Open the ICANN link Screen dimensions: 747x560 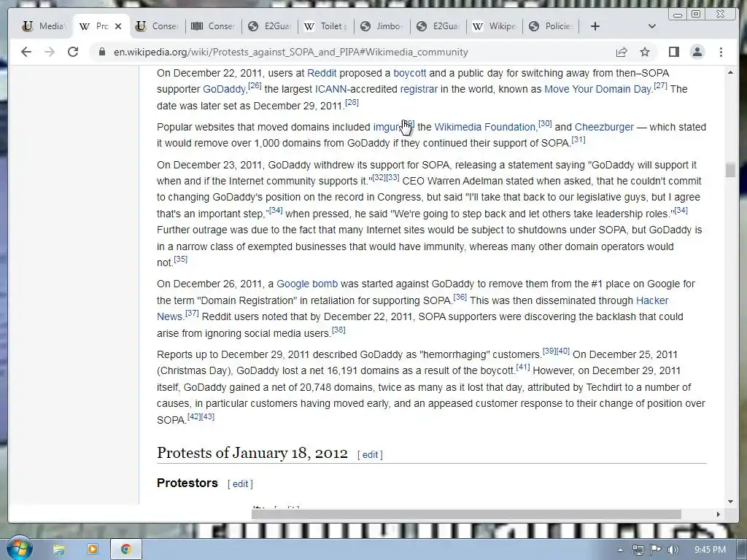pos(330,89)
